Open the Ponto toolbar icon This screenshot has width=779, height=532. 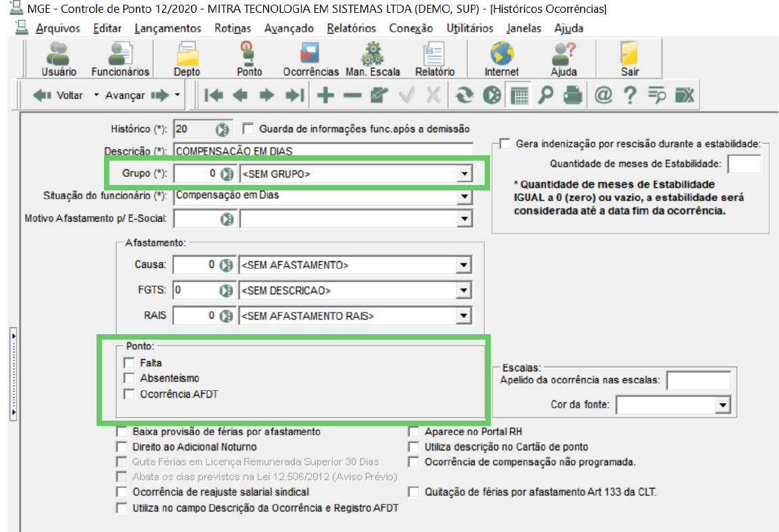tap(249, 59)
